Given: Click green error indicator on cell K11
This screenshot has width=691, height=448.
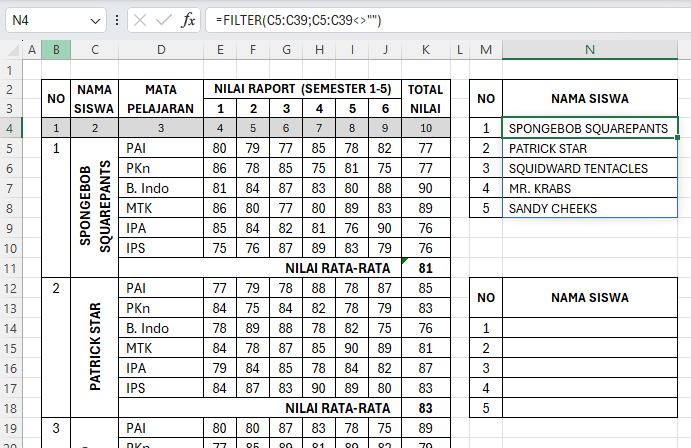Looking at the screenshot, I should click(405, 261).
